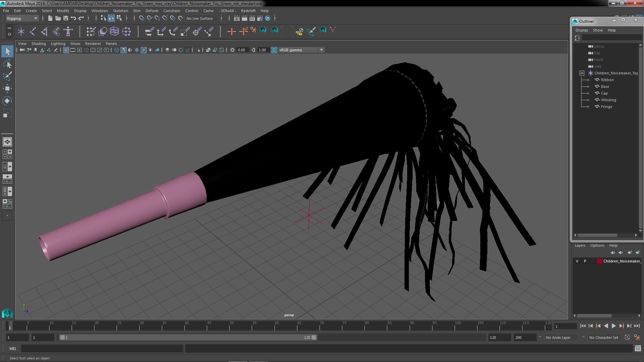
Task: Toggle viewport Grid display icon
Action: tap(66, 50)
